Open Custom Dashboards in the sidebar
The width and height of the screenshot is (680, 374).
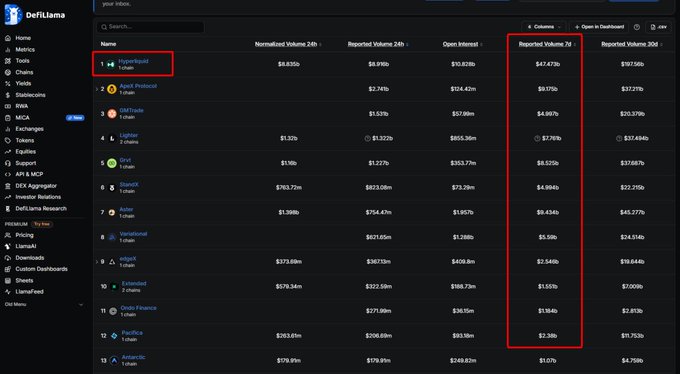(41, 269)
